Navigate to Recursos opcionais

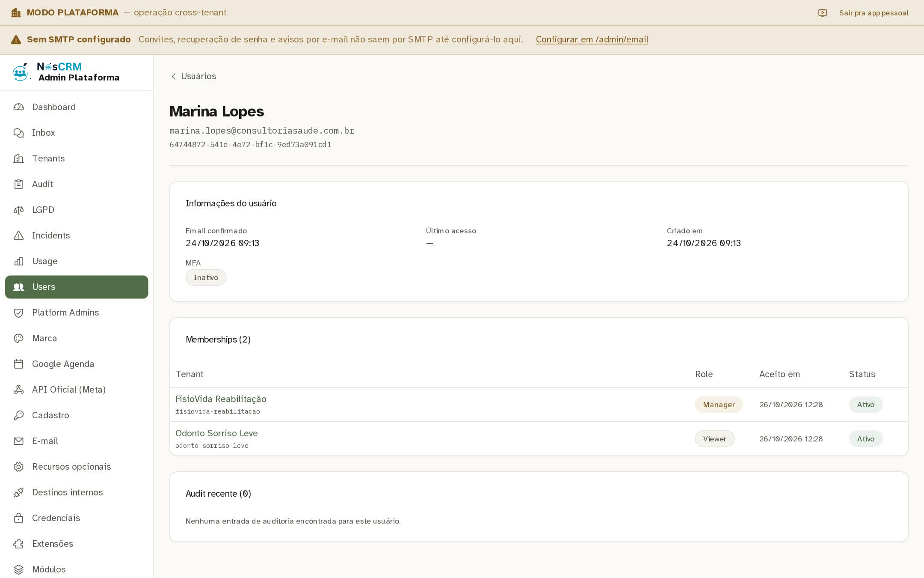77,467
